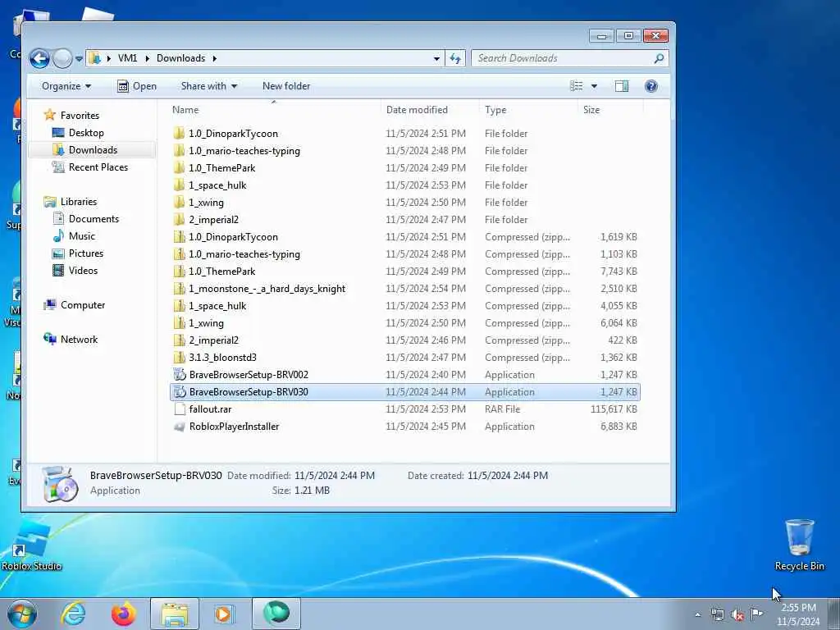Select Libraries in the navigation pane

(x=78, y=202)
